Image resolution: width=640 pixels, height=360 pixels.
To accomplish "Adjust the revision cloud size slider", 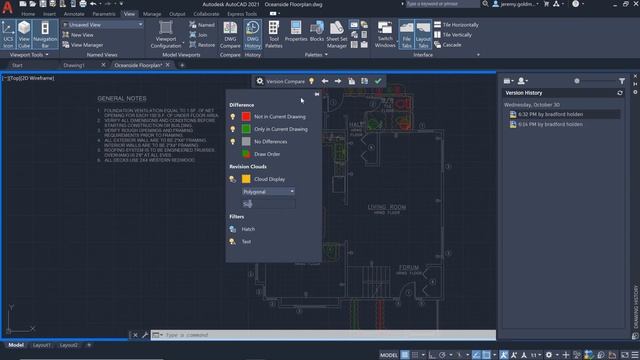I will [x=268, y=204].
